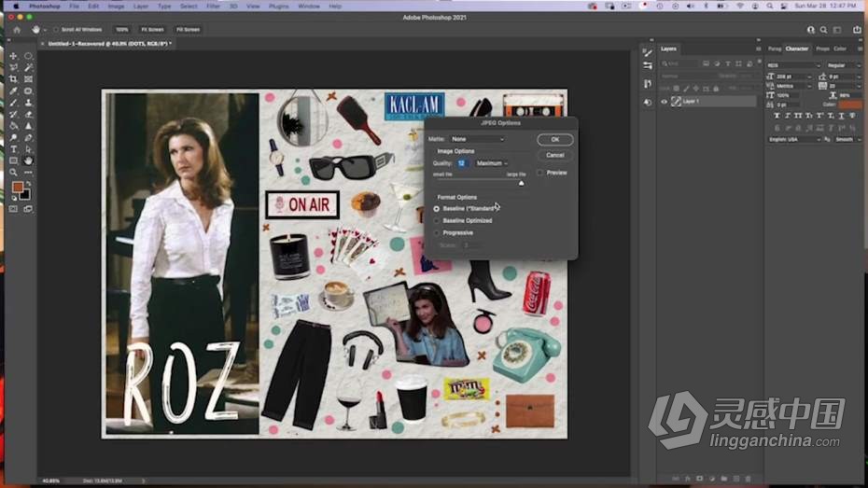868x488 pixels.
Task: Select Progressive format option
Action: click(436, 233)
